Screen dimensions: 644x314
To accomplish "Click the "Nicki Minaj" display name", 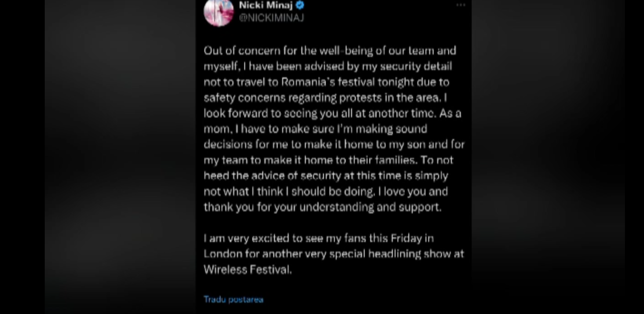I will pyautogui.click(x=266, y=5).
